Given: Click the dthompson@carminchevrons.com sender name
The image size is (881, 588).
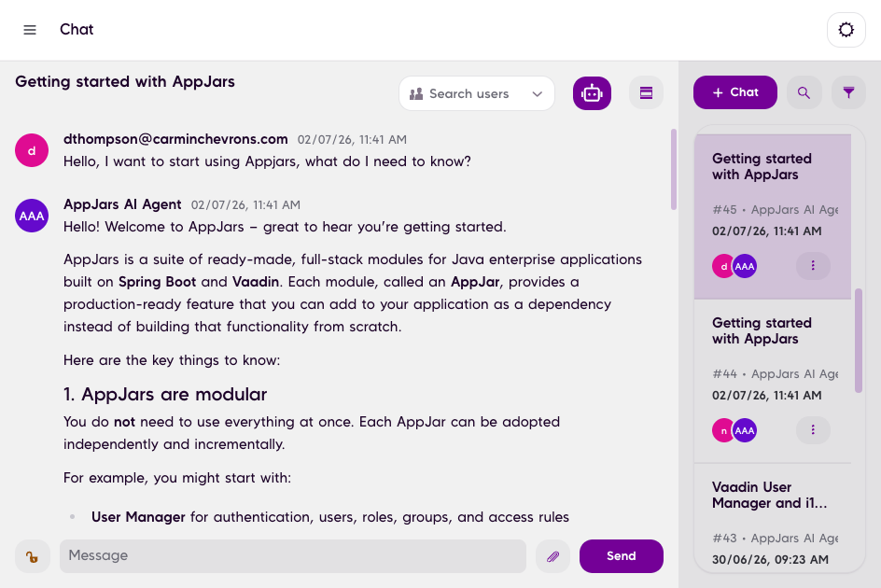Looking at the screenshot, I should coord(175,139).
